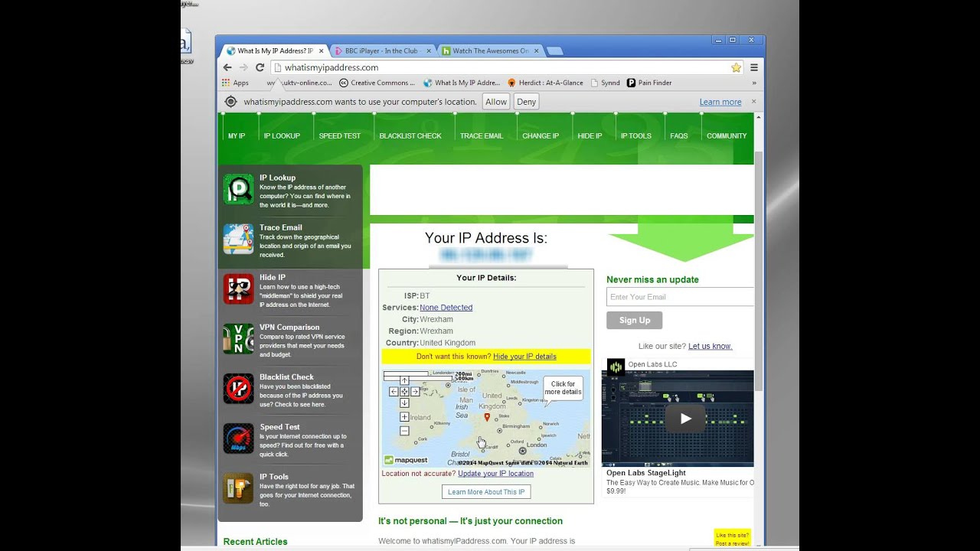The height and width of the screenshot is (551, 980).
Task: Open the Hide your IP details link
Action: point(524,357)
